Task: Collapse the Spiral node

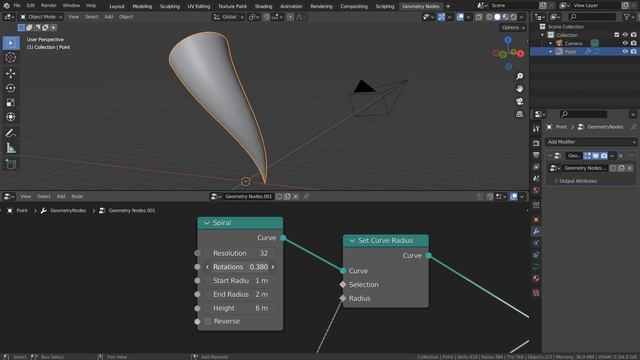Action: (x=207, y=223)
